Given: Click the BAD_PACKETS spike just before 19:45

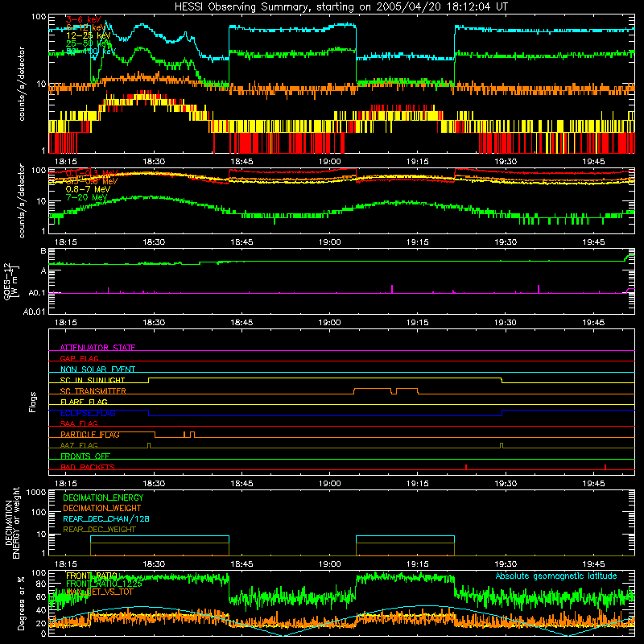Looking at the screenshot, I should point(605,467).
